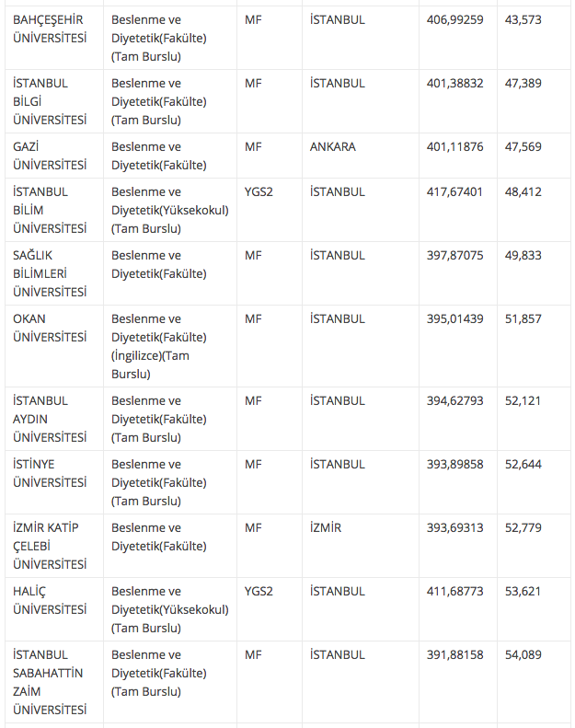Image resolution: width=575 pixels, height=728 pixels.
Task: Click the HALİÇ ÜNİVERSİTESİ name cell
Action: pyautogui.click(x=51, y=600)
